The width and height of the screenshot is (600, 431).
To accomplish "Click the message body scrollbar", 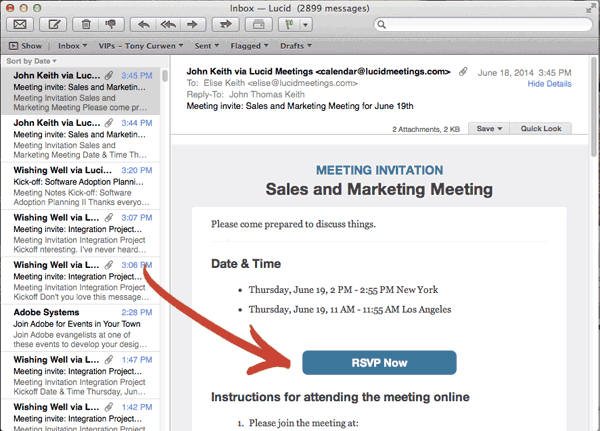I will [594, 106].
